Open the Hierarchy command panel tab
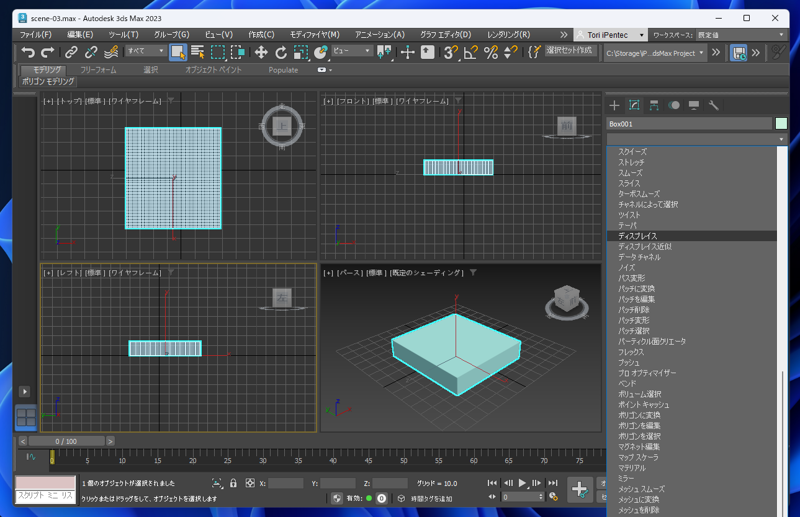Image resolution: width=800 pixels, height=517 pixels. [654, 105]
